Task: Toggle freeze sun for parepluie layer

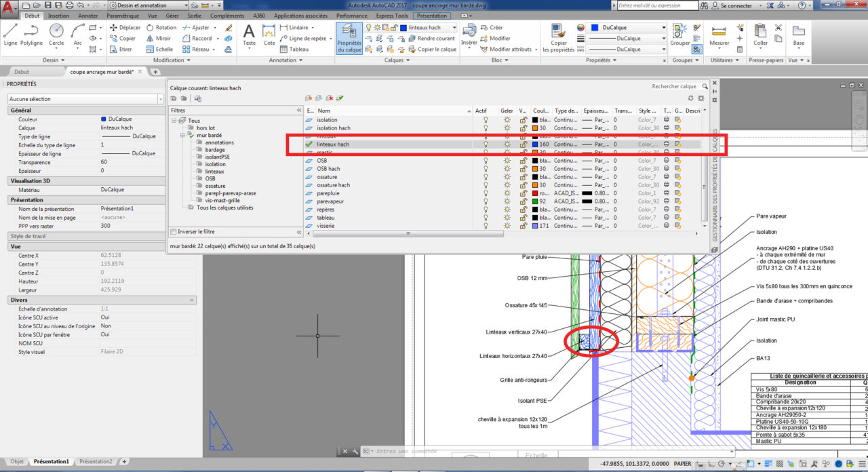Action: tap(506, 193)
